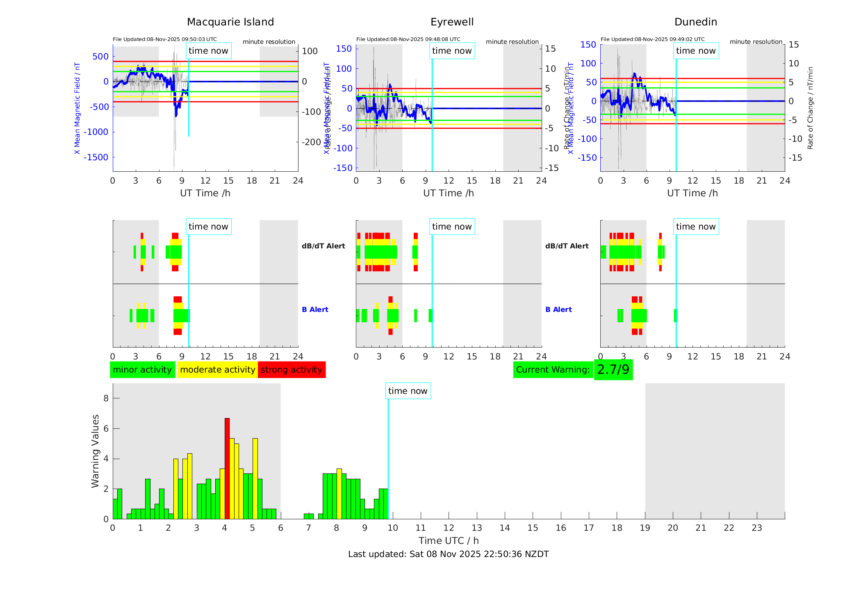Screen dimensions: 868x589
Task: Click the green 'minor activity' legend box
Action: [142, 370]
